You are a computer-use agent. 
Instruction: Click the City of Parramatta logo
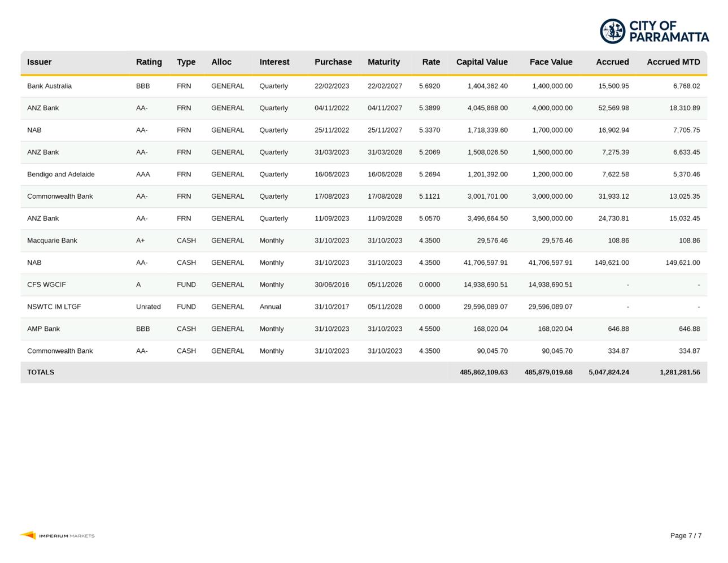click(x=654, y=31)
